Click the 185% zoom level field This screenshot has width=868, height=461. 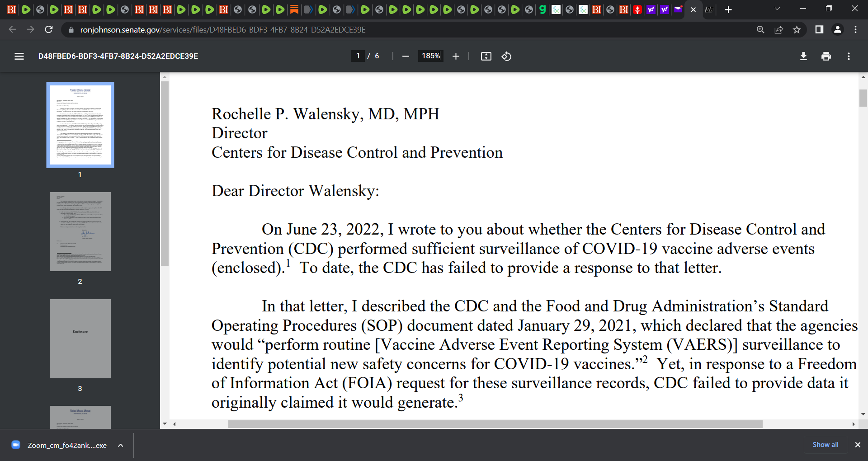[431, 56]
